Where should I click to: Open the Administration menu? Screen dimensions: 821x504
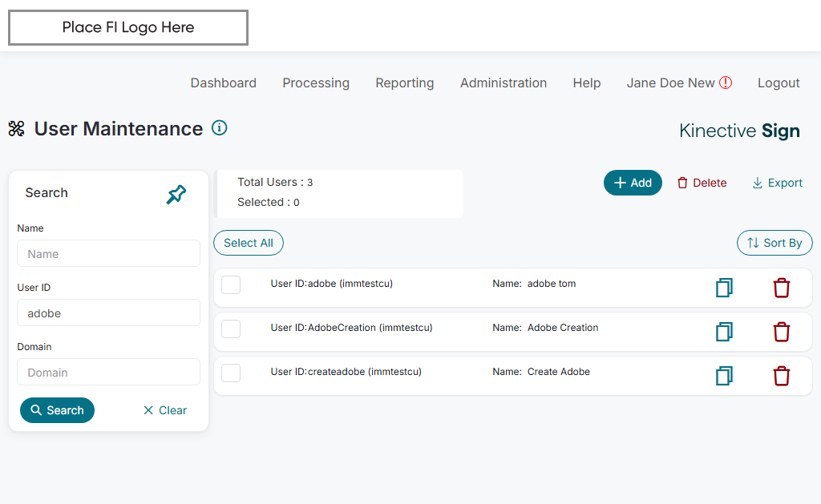pyautogui.click(x=504, y=83)
